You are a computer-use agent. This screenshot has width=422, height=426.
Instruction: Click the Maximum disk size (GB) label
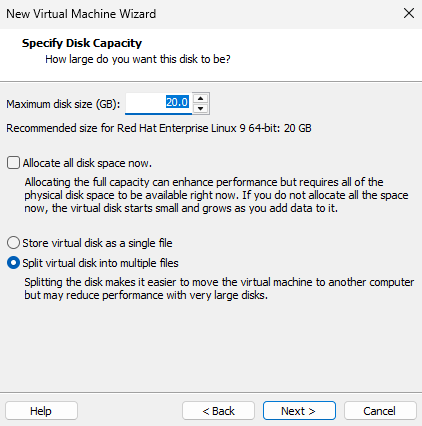pyautogui.click(x=63, y=104)
